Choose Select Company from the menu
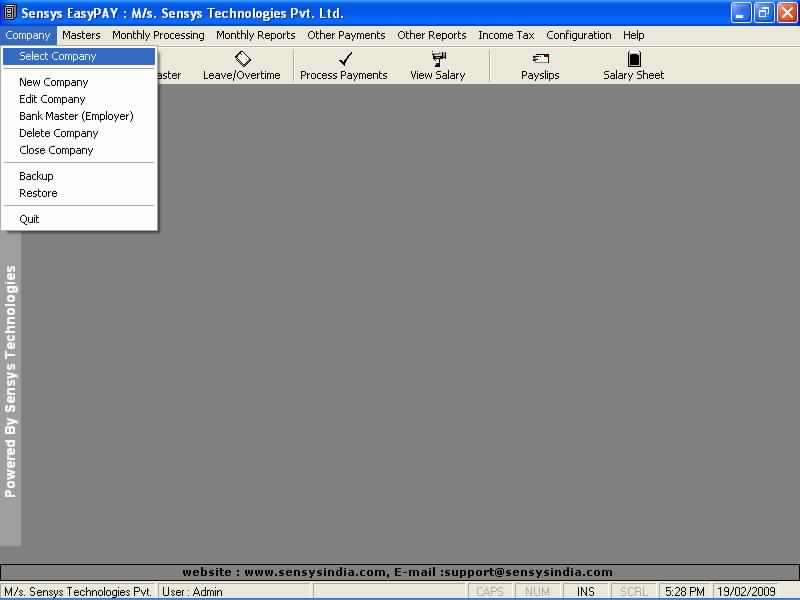Viewport: 800px width, 600px height. pyautogui.click(x=79, y=56)
